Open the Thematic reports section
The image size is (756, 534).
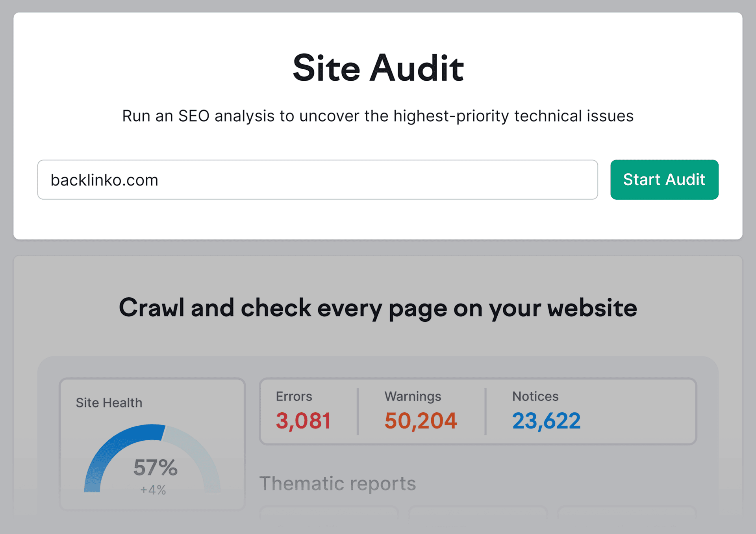tap(337, 483)
